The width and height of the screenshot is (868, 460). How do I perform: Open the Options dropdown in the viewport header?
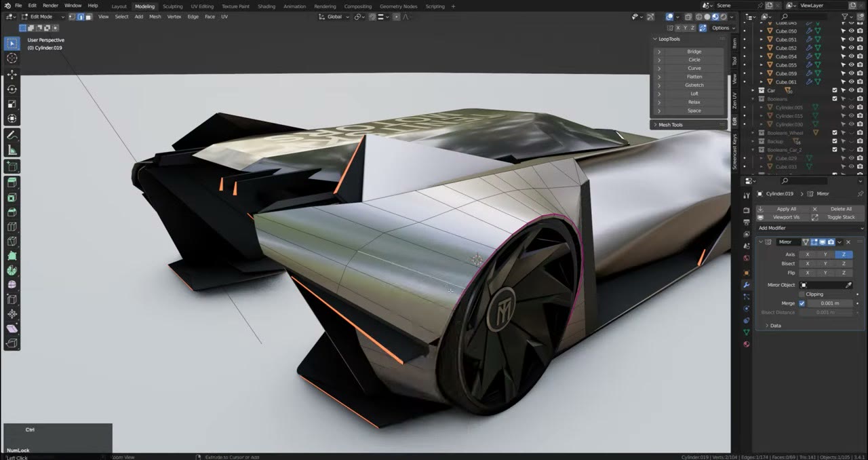pos(723,28)
